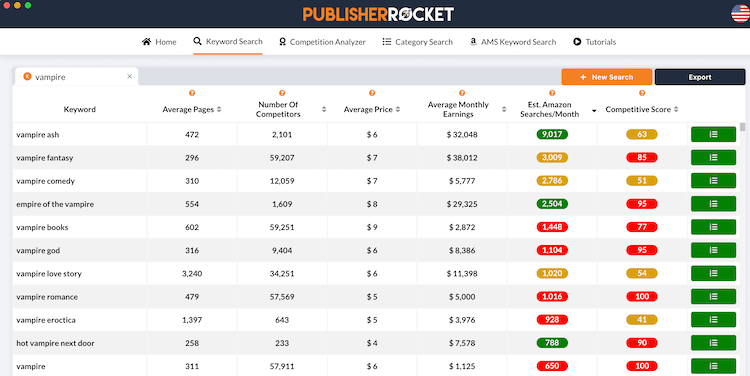750x376 pixels.
Task: Click the keyword 'vampire god'
Action: 38,250
